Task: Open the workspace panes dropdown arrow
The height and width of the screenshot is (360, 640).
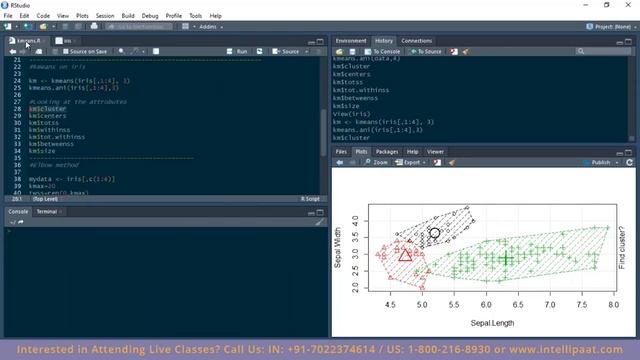Action: [194, 27]
